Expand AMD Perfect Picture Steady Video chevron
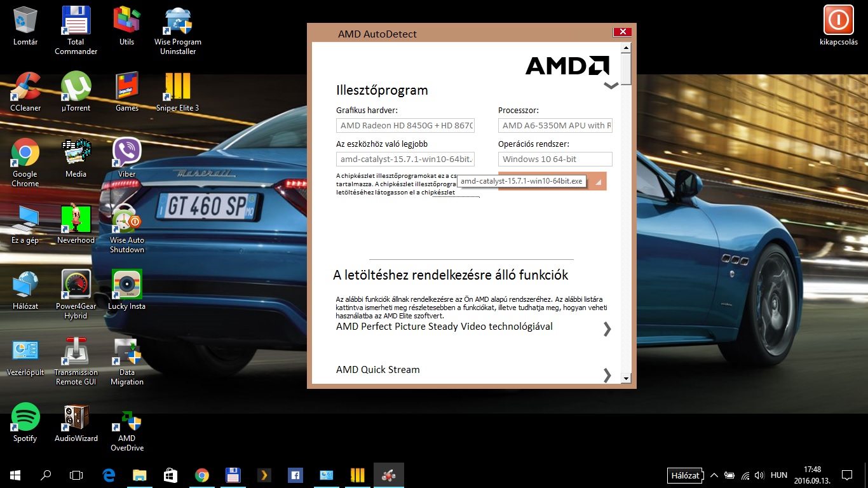 click(607, 329)
